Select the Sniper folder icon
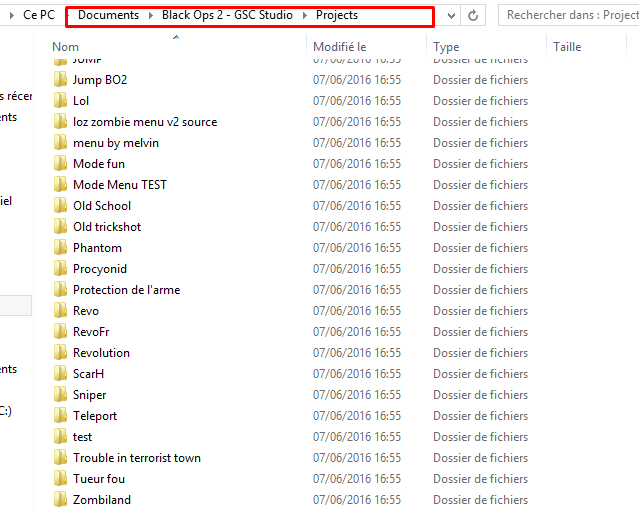Viewport: 639px width, 521px height. pyautogui.click(x=60, y=395)
